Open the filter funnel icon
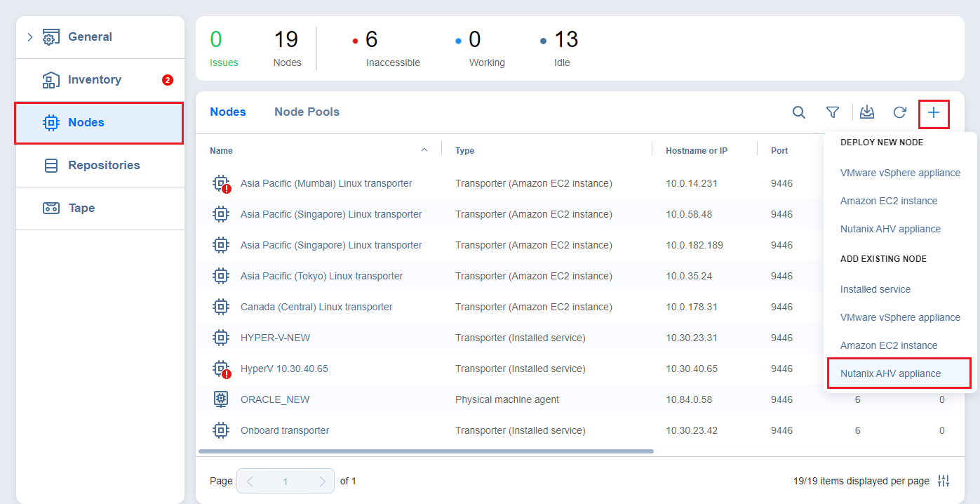The width and height of the screenshot is (980, 504). (x=833, y=112)
